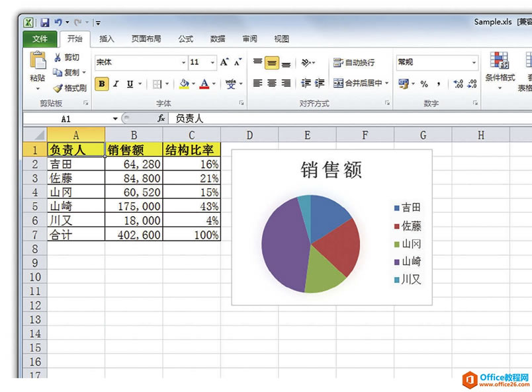Click Merge and Center (合并后居中) button
The image size is (532, 392).
click(357, 83)
